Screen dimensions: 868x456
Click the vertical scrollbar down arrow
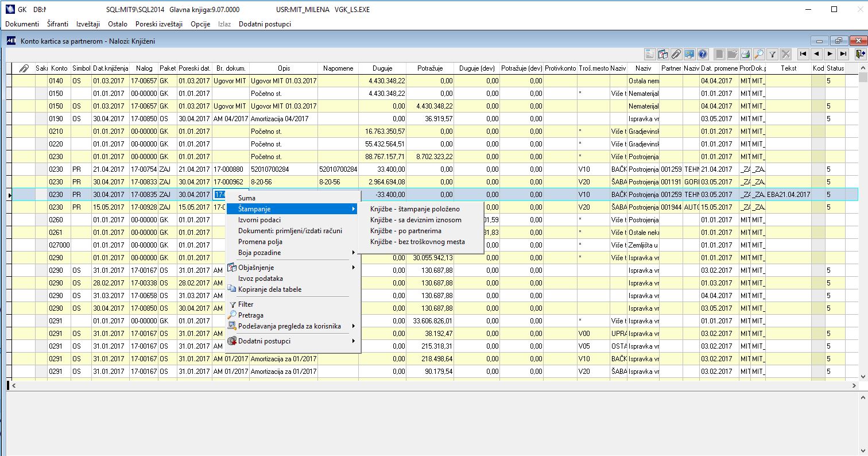[x=863, y=376]
